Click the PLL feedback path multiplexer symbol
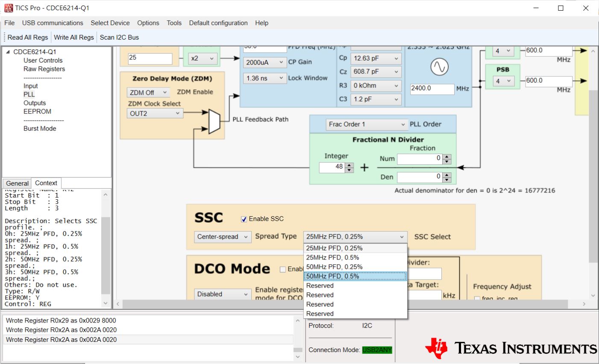 (x=214, y=121)
